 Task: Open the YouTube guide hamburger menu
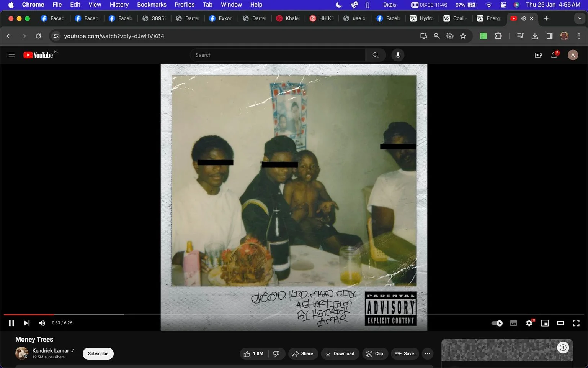[x=11, y=55]
